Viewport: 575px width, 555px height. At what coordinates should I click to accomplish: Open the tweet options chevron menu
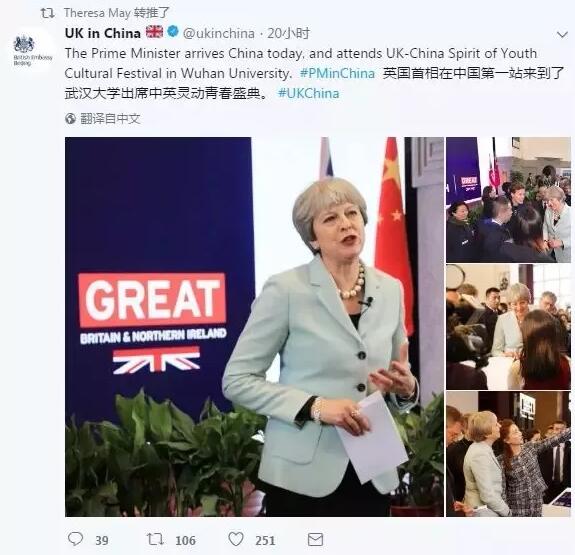(x=562, y=35)
